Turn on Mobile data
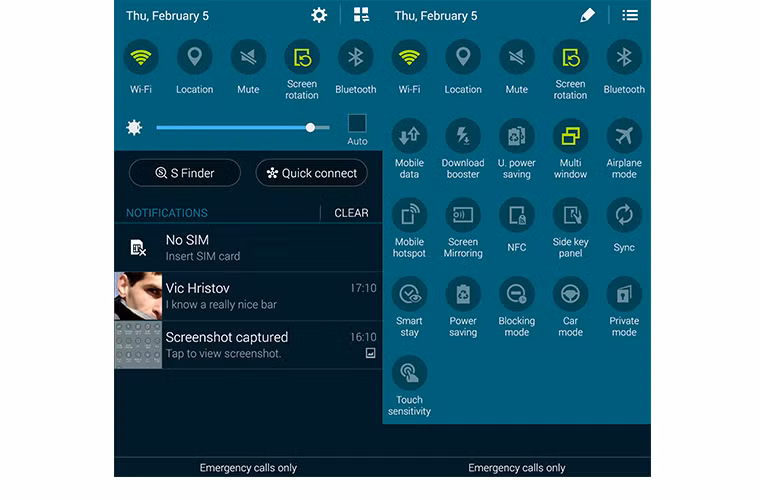 coord(409,136)
